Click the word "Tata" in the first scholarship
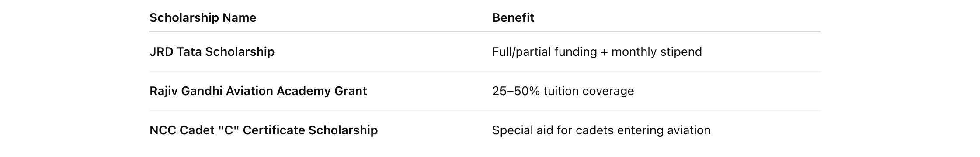Screen dimensions: 980x157 [189, 51]
